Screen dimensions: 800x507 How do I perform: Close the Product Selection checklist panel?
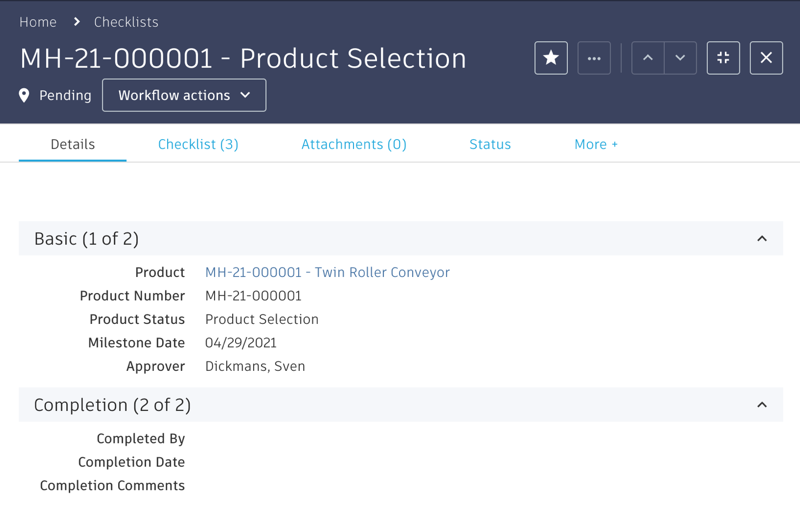[766, 58]
